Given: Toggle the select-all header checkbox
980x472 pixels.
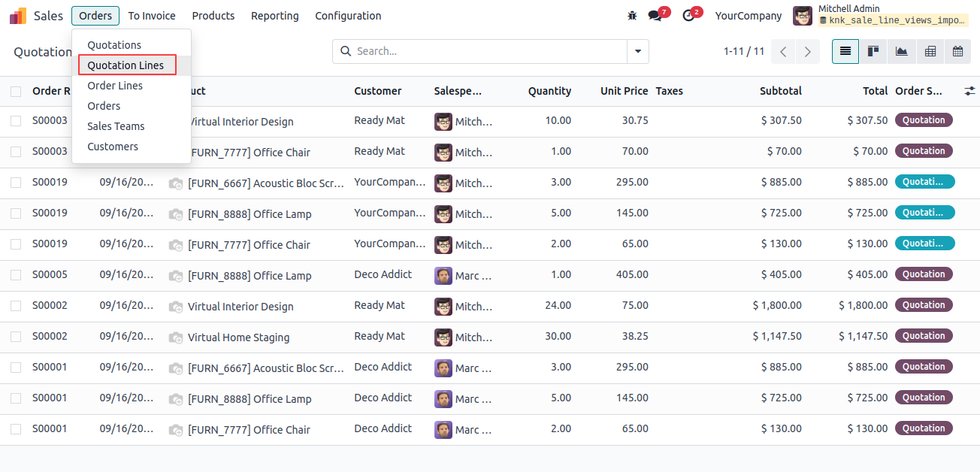Looking at the screenshot, I should coord(16,92).
